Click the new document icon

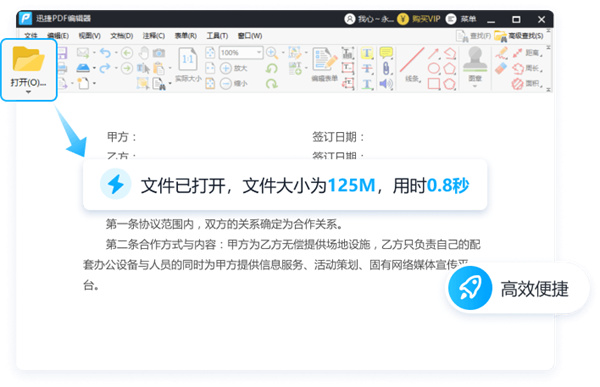pyautogui.click(x=83, y=83)
